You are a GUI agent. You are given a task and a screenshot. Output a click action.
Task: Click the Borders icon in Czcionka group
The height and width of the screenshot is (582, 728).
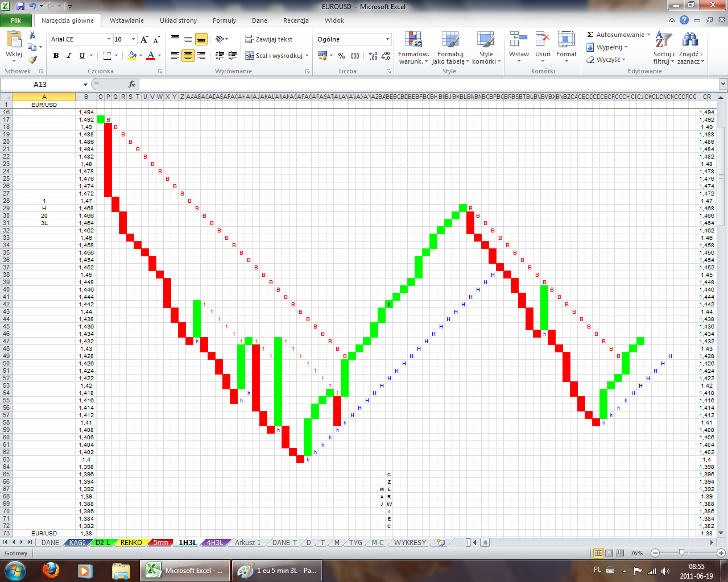pos(107,56)
